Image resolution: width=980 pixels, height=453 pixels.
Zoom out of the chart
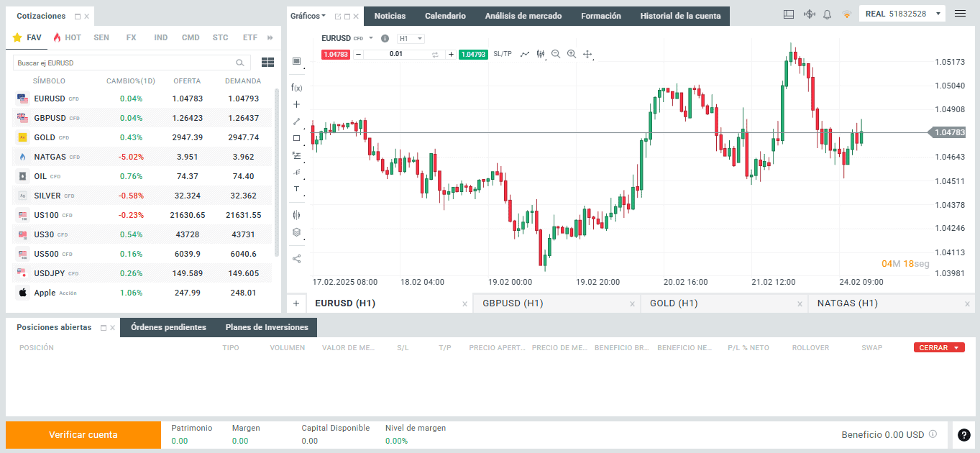[x=556, y=54]
